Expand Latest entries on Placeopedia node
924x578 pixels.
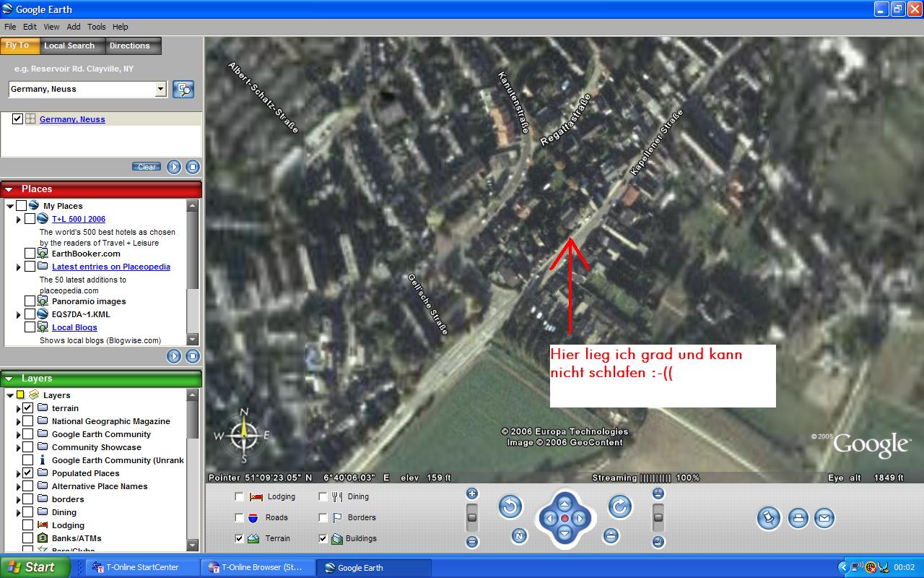[19, 267]
